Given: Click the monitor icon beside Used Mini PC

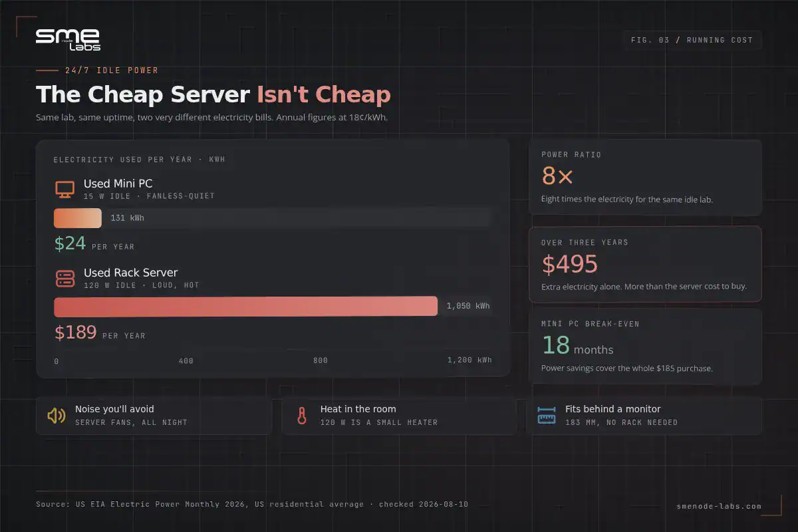Looking at the screenshot, I should point(65,190).
